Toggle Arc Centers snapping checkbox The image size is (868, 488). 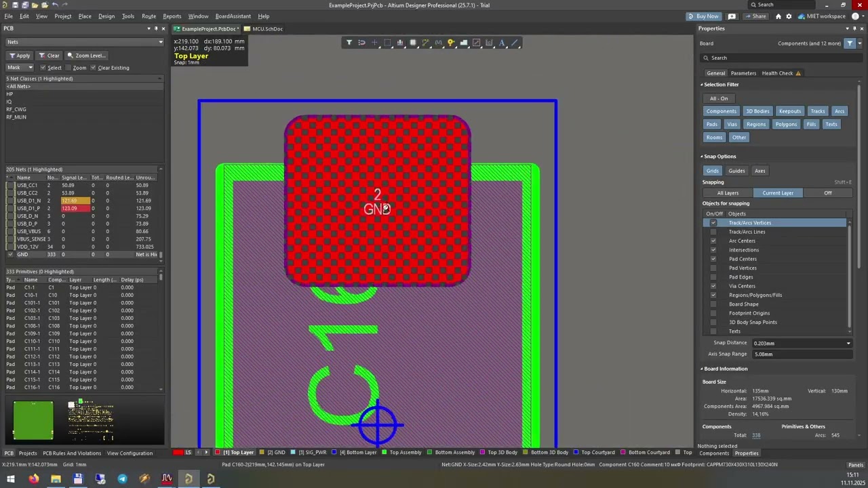[713, 241]
